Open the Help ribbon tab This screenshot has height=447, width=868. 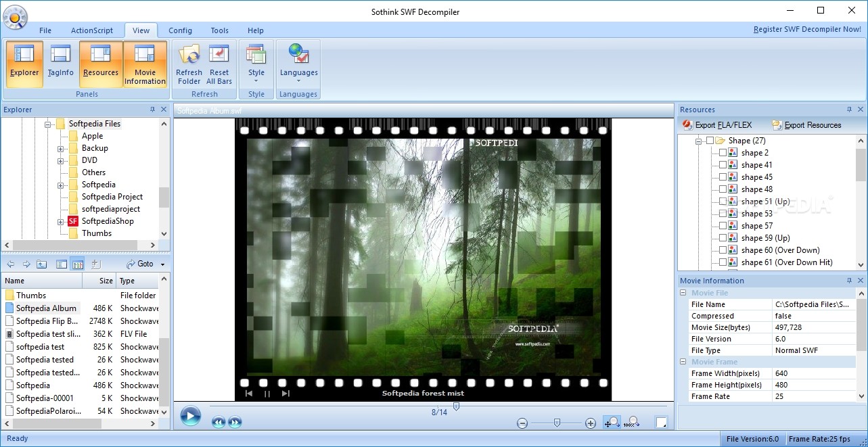[256, 30]
